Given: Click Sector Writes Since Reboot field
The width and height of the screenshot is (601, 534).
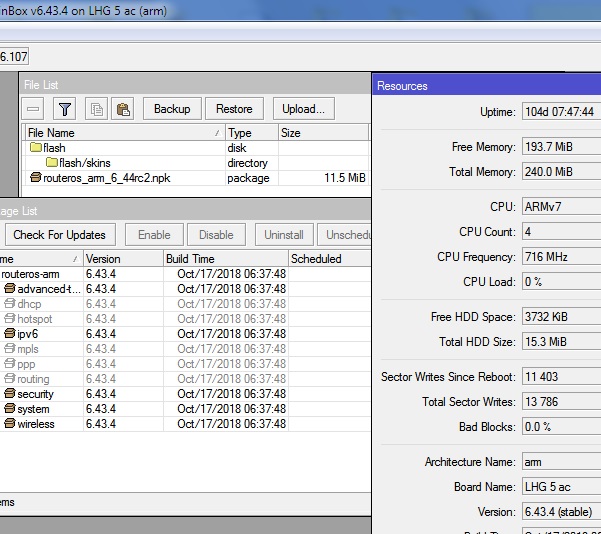Looking at the screenshot, I should [561, 377].
